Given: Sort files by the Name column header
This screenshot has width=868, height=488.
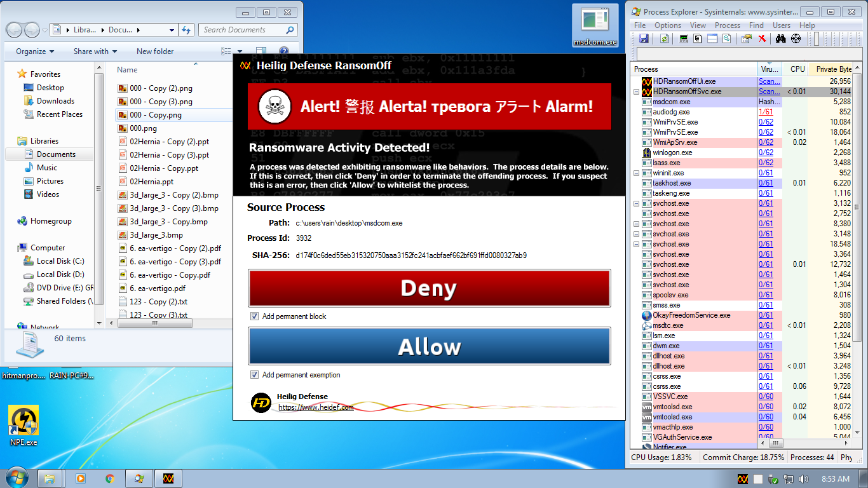Looking at the screenshot, I should point(127,70).
